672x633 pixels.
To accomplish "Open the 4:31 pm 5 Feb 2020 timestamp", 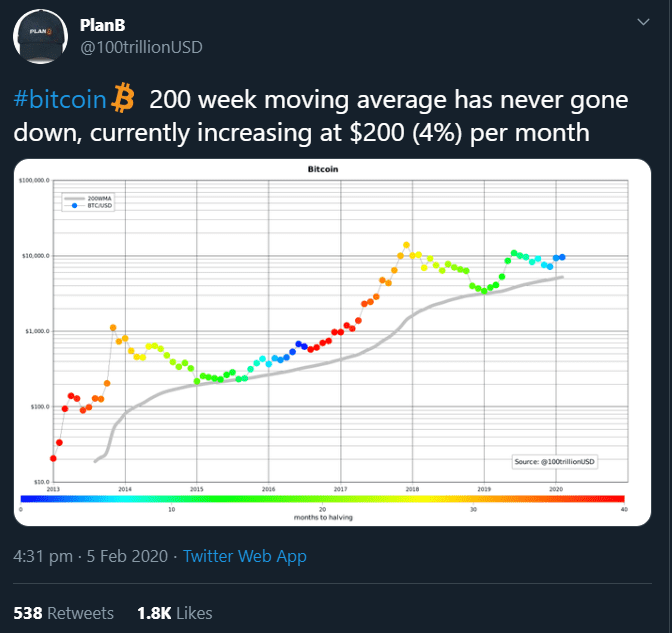I will [89, 556].
